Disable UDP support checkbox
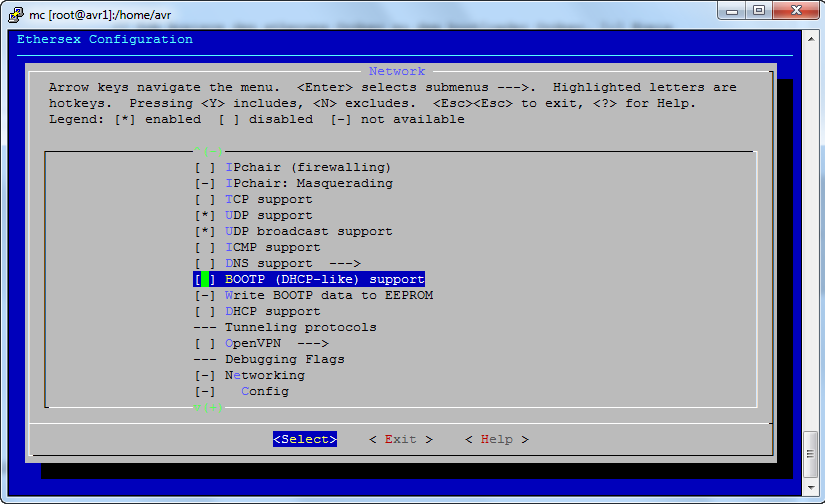825x504 pixels. click(x=205, y=215)
